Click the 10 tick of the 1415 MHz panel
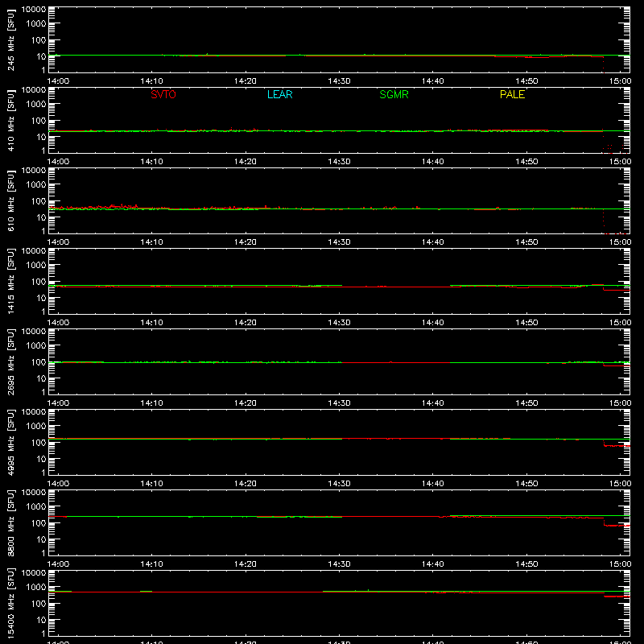The image size is (644, 644). tap(41, 298)
